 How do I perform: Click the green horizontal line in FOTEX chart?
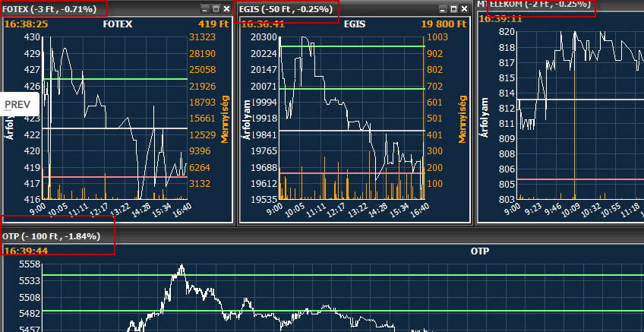click(115, 79)
